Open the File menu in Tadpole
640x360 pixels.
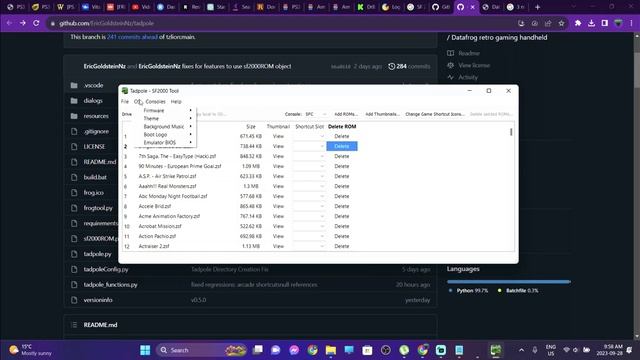[125, 102]
